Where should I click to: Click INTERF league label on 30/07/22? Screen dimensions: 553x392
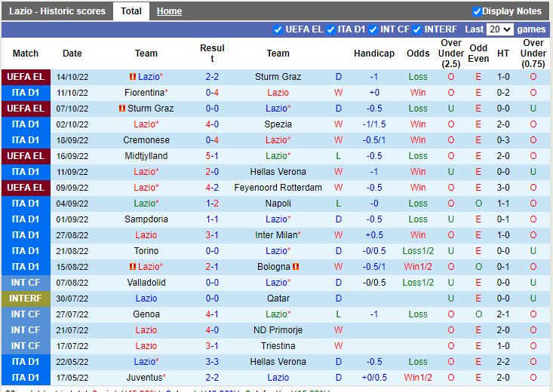(26, 299)
